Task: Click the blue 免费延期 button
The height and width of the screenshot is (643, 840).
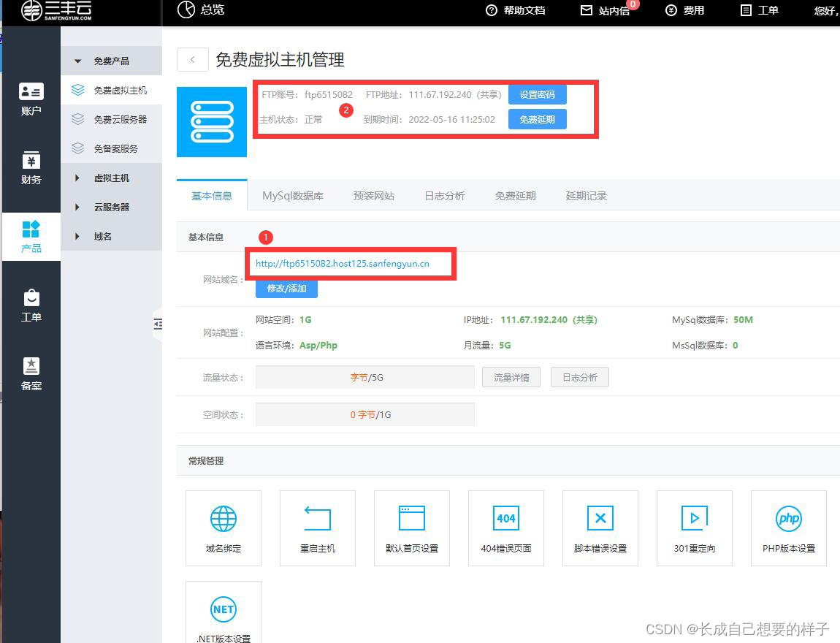Action: click(x=538, y=119)
